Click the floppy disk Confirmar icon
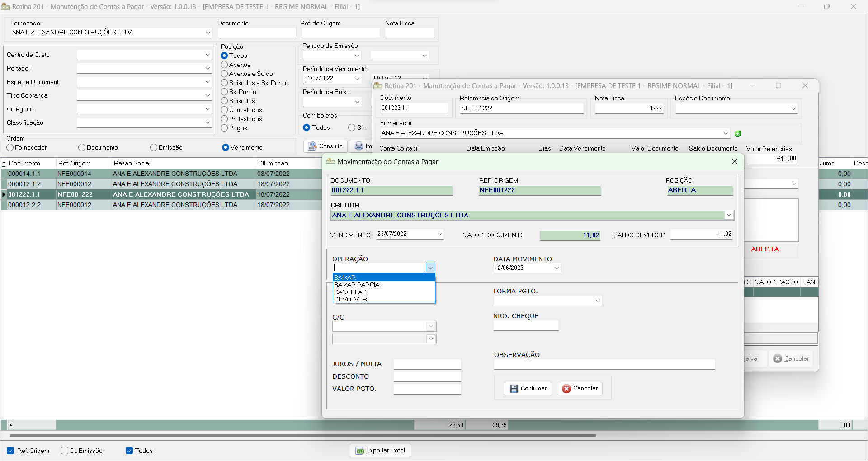868x461 pixels. [514, 389]
